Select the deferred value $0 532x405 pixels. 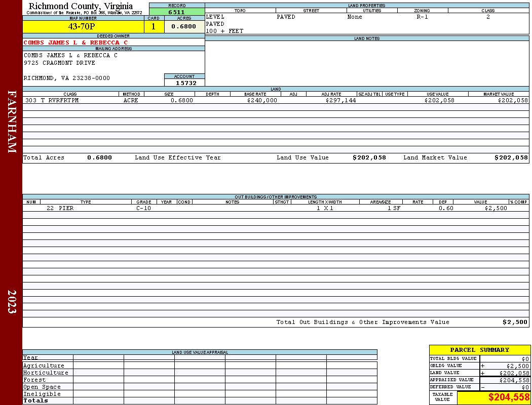pyautogui.click(x=525, y=387)
